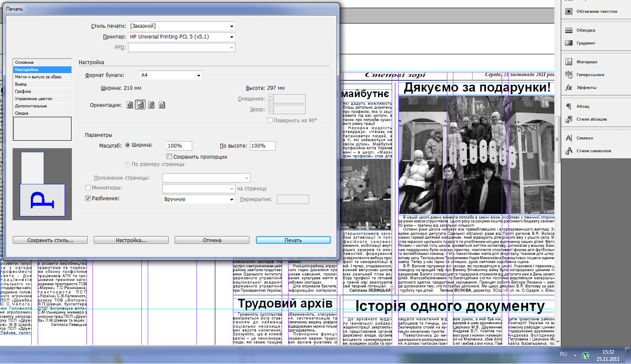Switch to the Основные section
Viewport: 631px width, 364px height.
click(x=42, y=62)
